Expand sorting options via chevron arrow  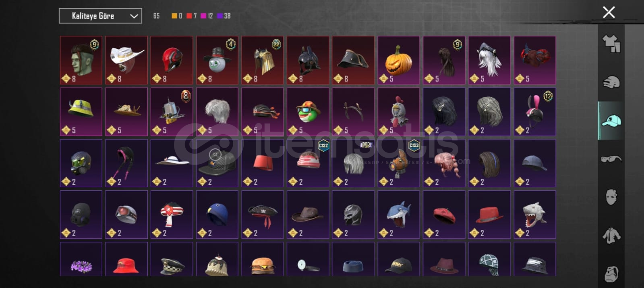134,16
